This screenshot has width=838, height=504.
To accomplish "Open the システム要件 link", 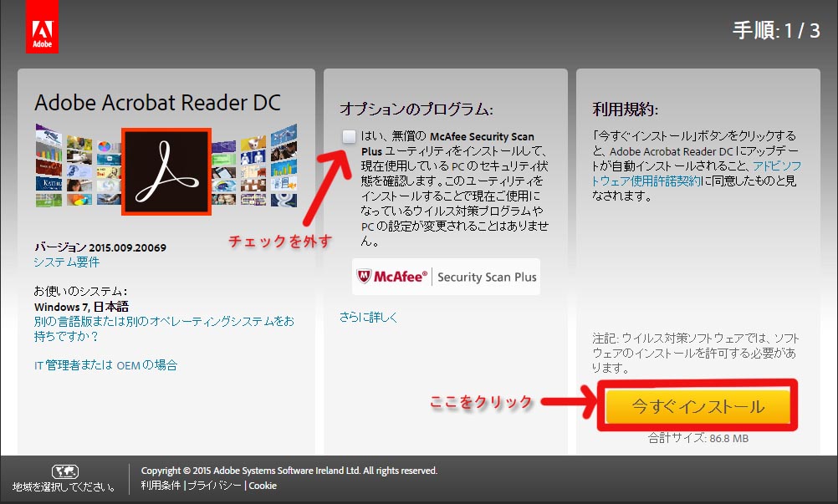I will [x=67, y=262].
